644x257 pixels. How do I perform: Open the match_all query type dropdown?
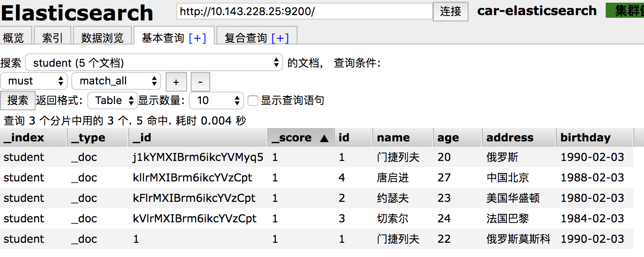116,81
